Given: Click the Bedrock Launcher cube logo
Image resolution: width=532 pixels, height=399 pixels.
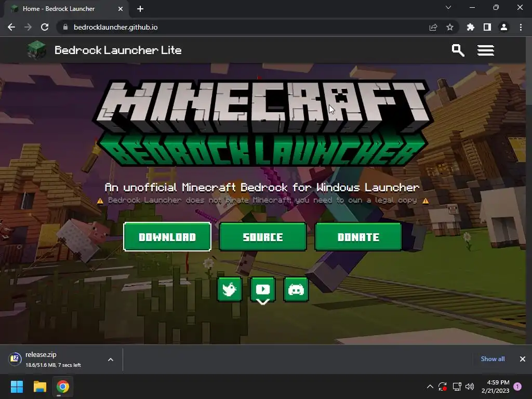Looking at the screenshot, I should (x=37, y=50).
